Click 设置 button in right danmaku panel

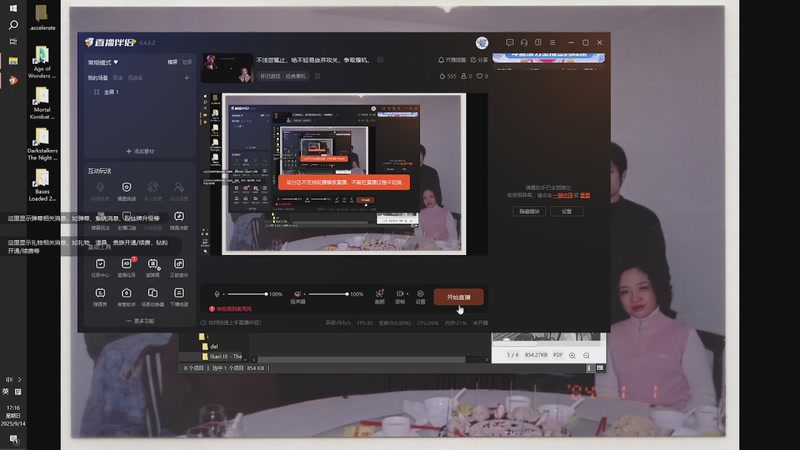(x=566, y=211)
